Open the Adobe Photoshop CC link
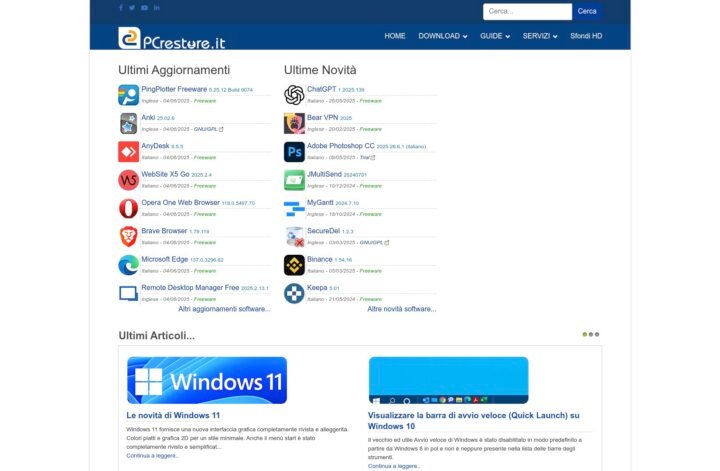Image resolution: width=720 pixels, height=471 pixels. click(341, 146)
